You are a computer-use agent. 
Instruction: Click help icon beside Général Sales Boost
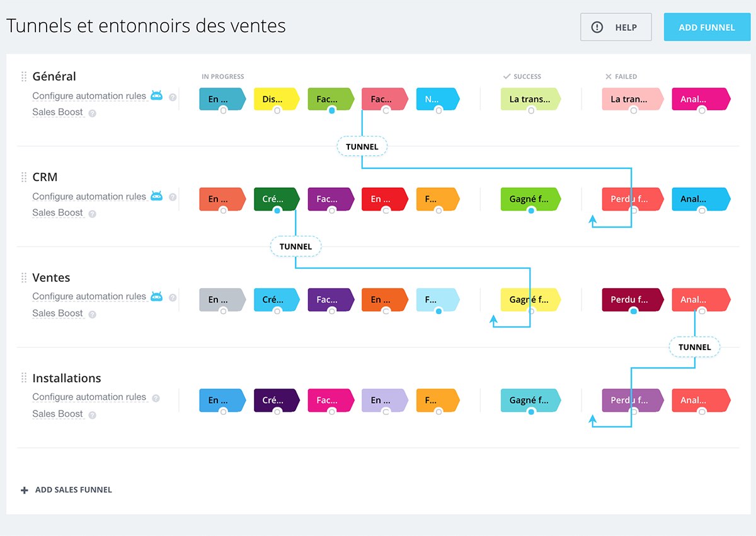[93, 114]
